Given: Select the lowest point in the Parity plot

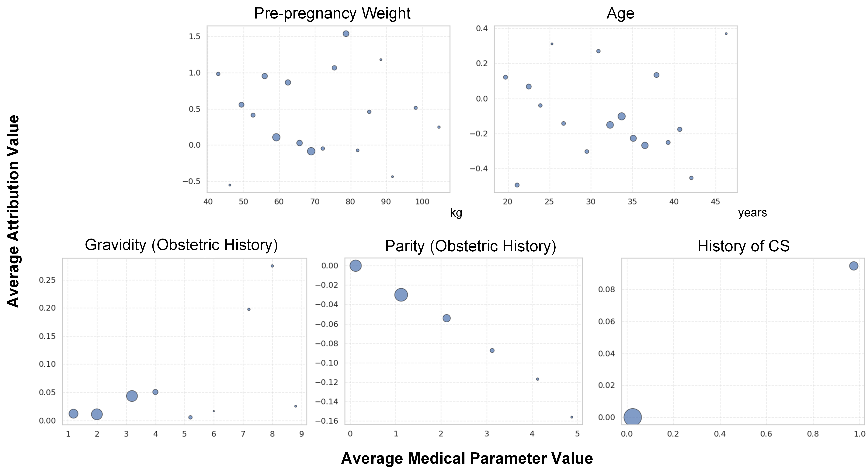Looking at the screenshot, I should pyautogui.click(x=571, y=417).
